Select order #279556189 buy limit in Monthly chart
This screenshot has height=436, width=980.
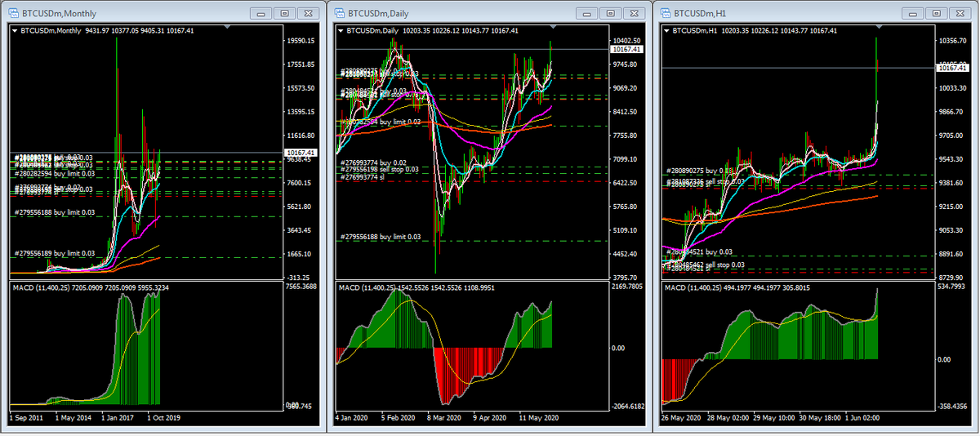coord(54,253)
